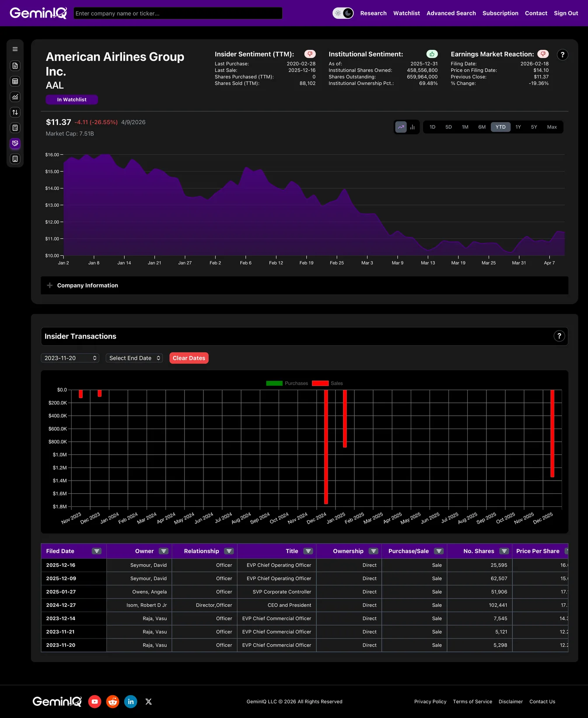The width and height of the screenshot is (588, 718).
Task: Open the Contact Us footer link
Action: pos(542,701)
